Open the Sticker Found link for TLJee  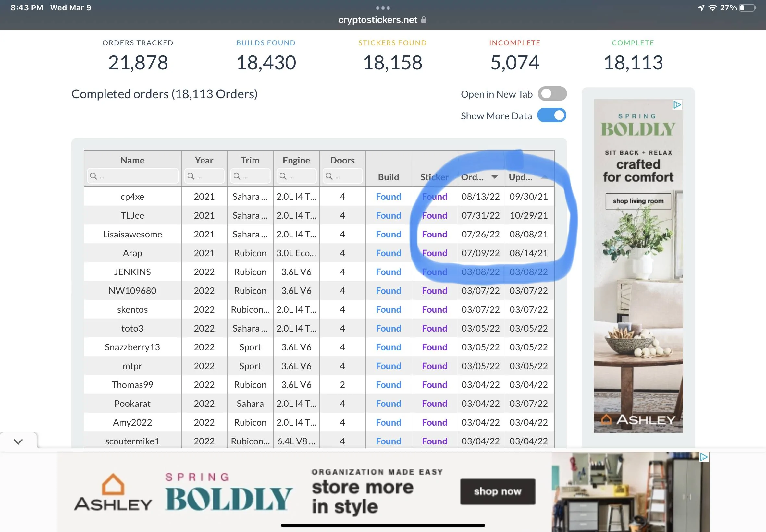[x=435, y=215]
